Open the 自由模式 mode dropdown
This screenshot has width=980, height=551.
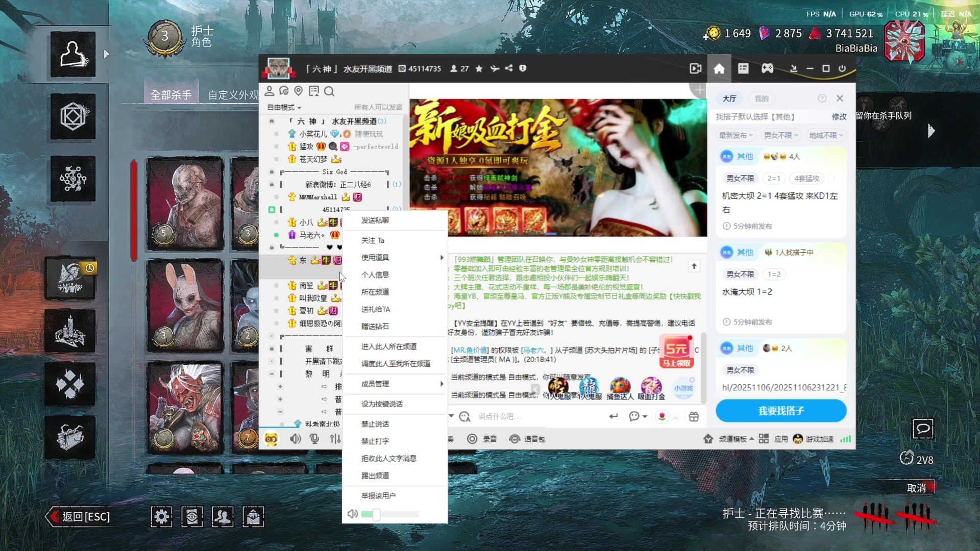[x=281, y=107]
